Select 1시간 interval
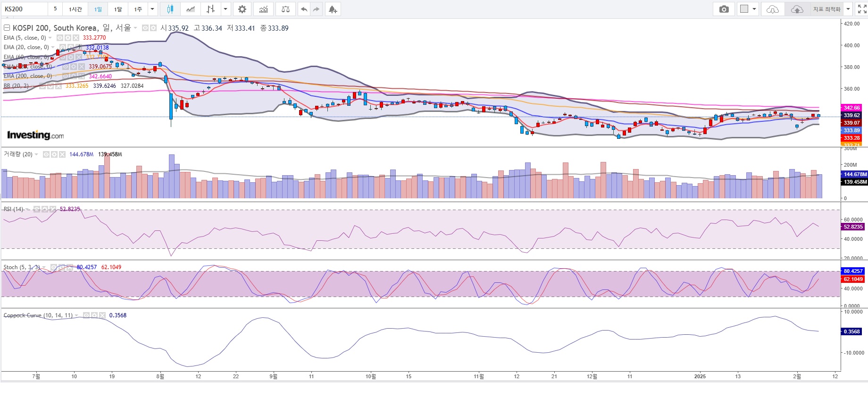 [x=75, y=9]
